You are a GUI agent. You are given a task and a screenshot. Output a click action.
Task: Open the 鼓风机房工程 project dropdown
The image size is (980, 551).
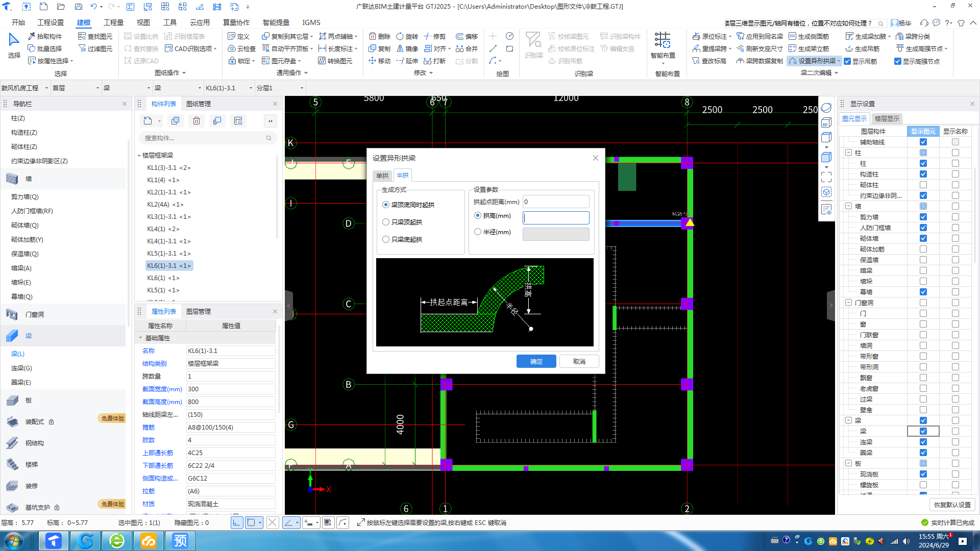tap(24, 88)
